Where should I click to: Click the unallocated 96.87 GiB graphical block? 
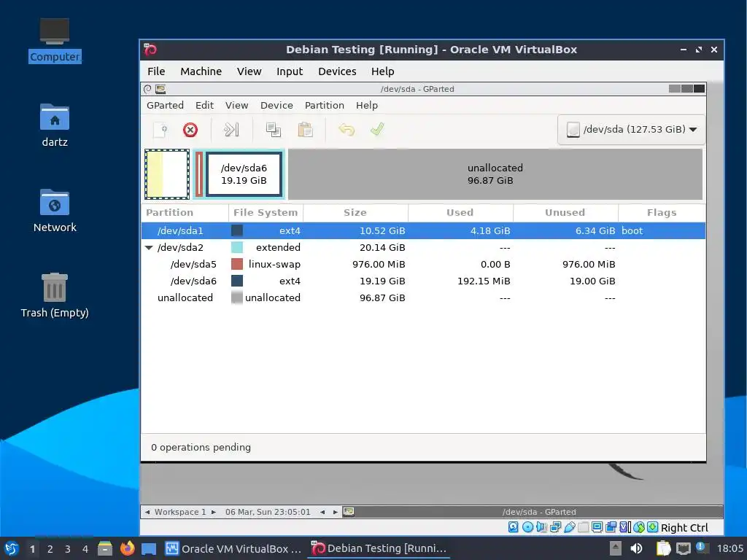point(495,174)
